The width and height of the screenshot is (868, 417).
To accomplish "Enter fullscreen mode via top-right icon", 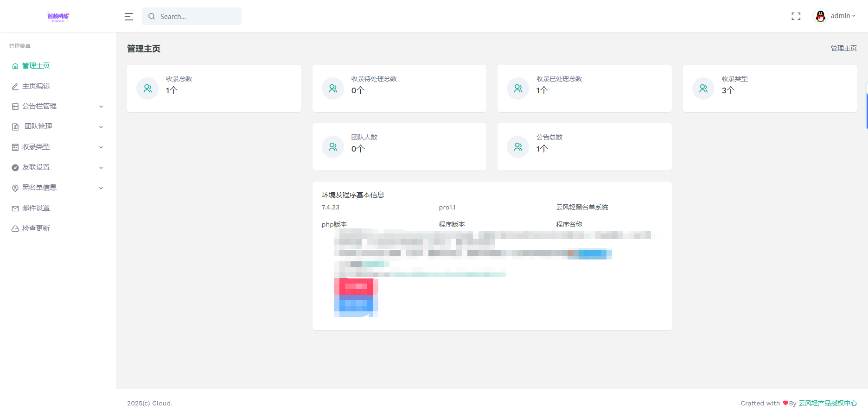I will (796, 16).
